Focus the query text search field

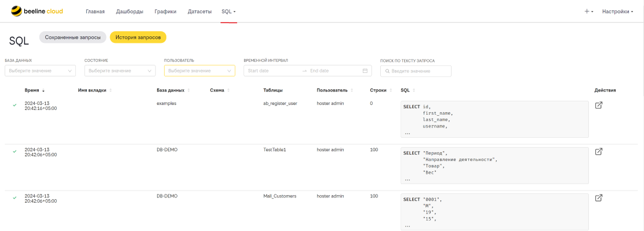coord(416,71)
